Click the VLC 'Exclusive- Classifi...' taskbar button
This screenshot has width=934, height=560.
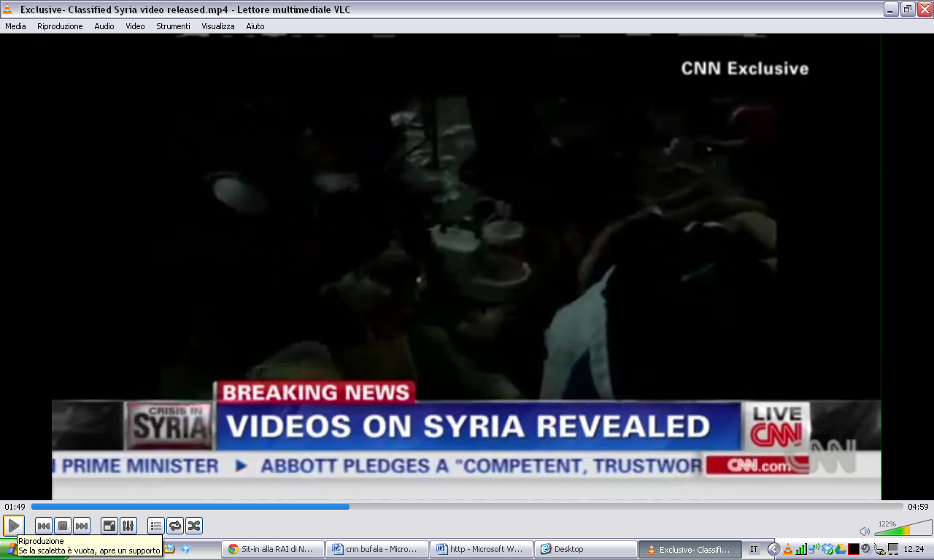point(690,549)
